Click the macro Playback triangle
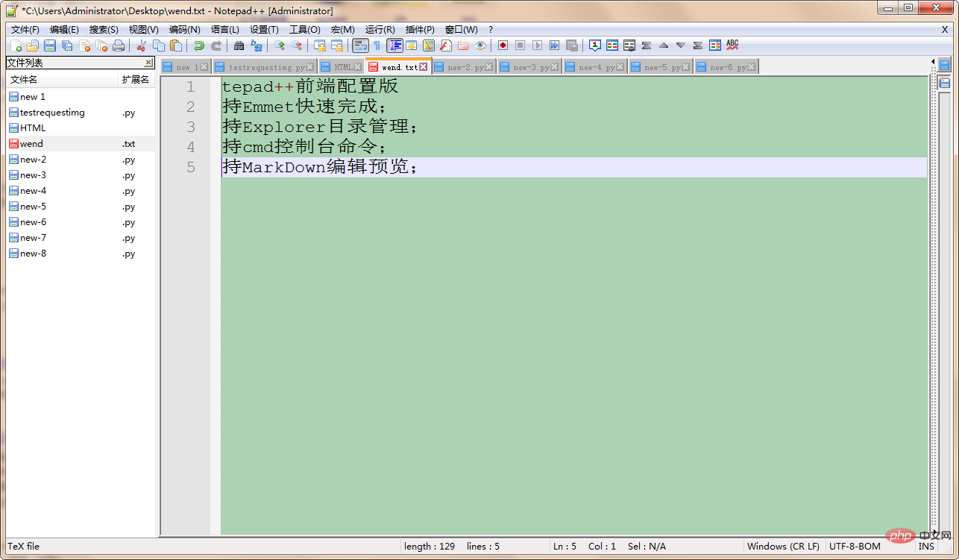 pyautogui.click(x=537, y=45)
